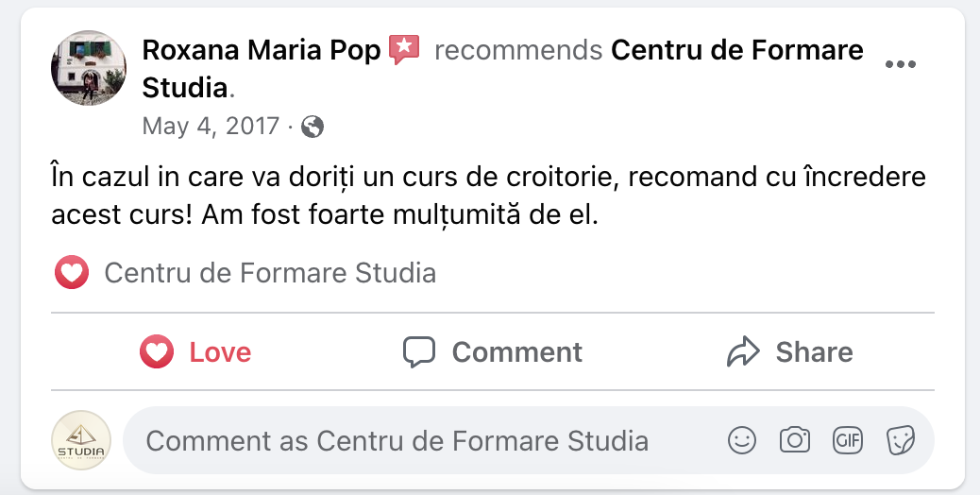Attach a photo using the camera icon
This screenshot has width=980, height=495.
(x=795, y=440)
